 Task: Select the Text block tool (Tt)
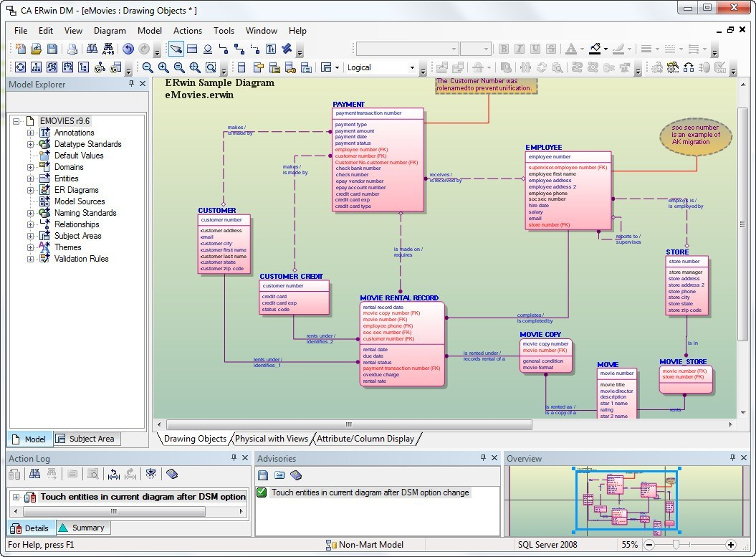[x=270, y=49]
